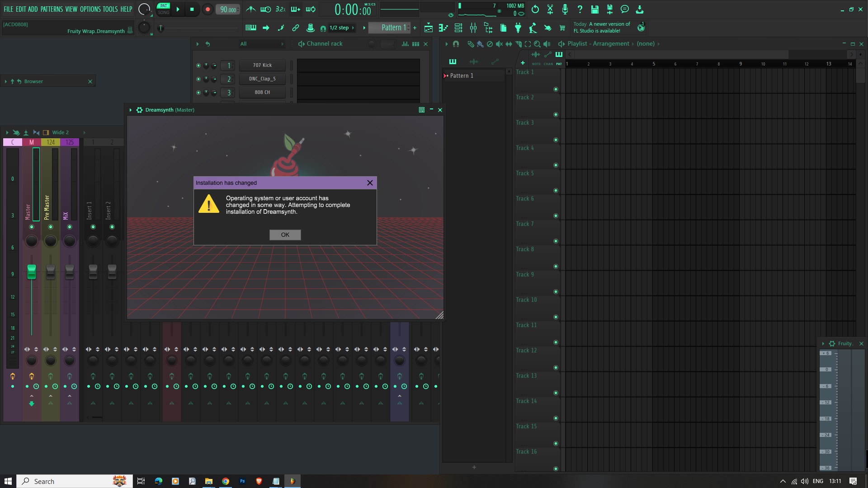This screenshot has width=868, height=488.
Task: Select the playlist mute tool
Action: pyautogui.click(x=499, y=44)
